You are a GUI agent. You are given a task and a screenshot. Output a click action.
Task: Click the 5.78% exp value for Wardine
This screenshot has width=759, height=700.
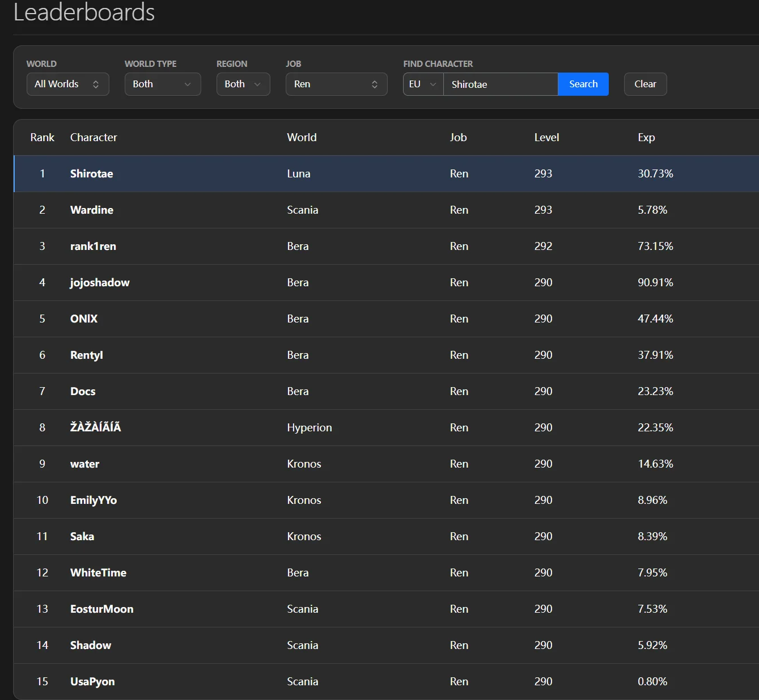point(652,210)
